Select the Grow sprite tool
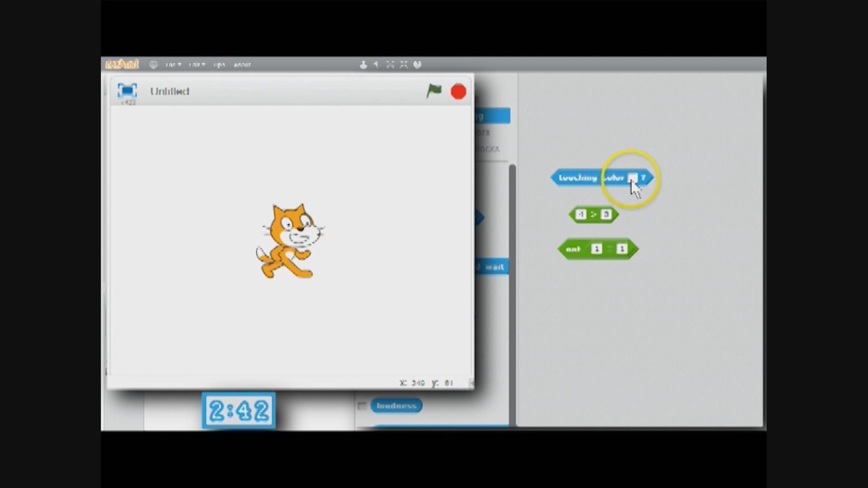868x488 pixels. [x=390, y=65]
